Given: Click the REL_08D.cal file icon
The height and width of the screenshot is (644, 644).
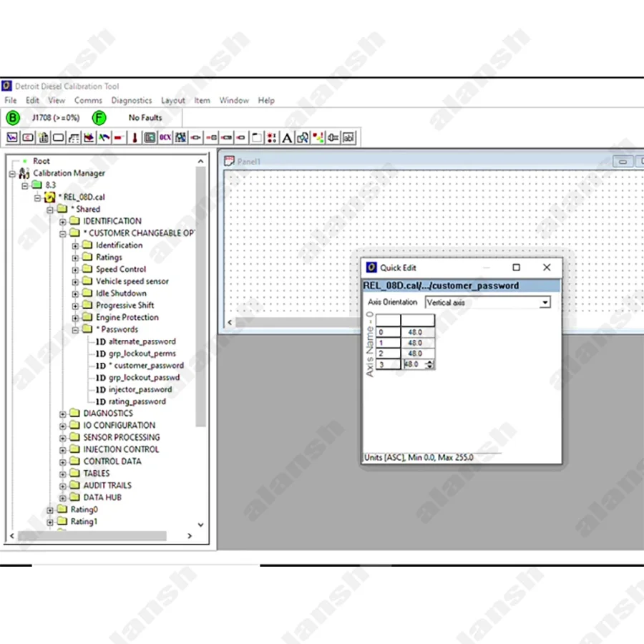Looking at the screenshot, I should click(x=49, y=197).
